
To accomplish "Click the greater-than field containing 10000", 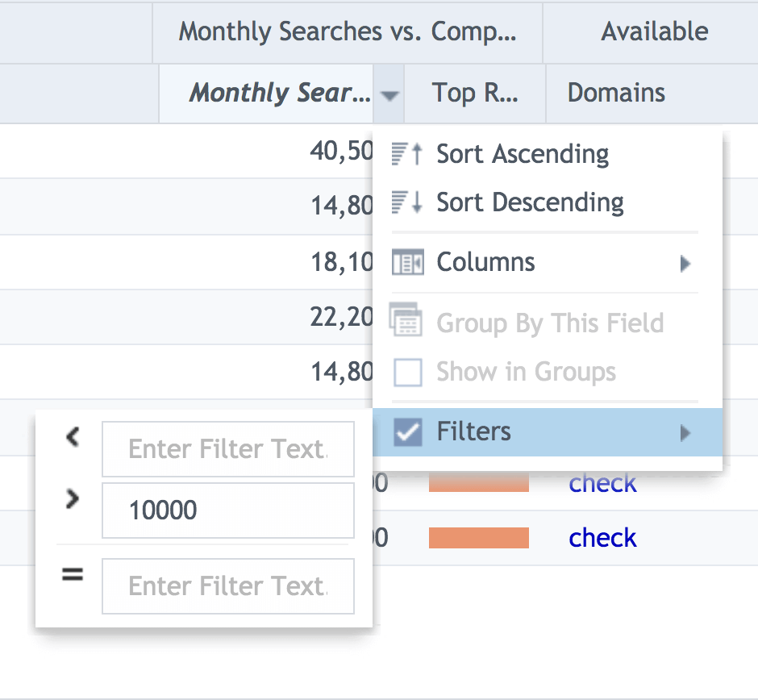I will (228, 510).
